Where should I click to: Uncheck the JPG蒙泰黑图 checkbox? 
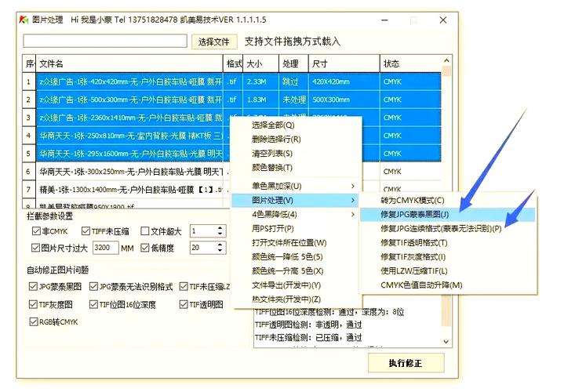tap(34, 286)
